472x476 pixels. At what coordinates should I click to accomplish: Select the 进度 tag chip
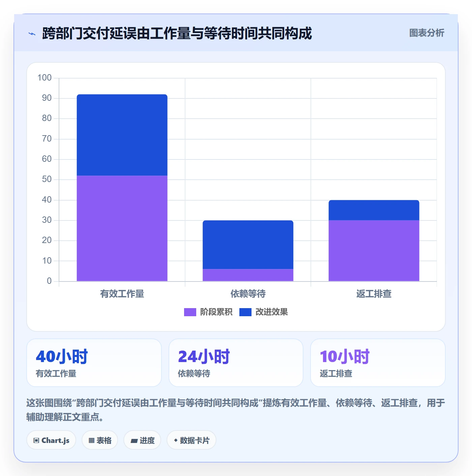coord(142,440)
